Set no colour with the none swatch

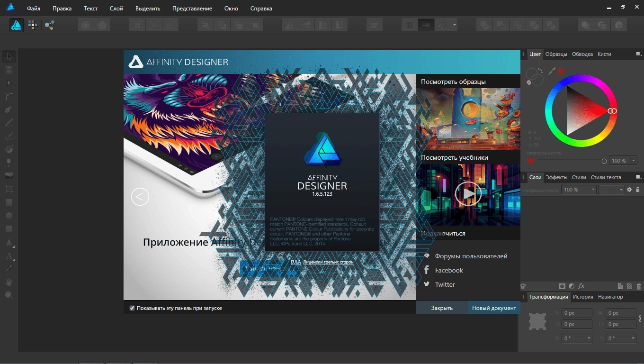click(529, 82)
